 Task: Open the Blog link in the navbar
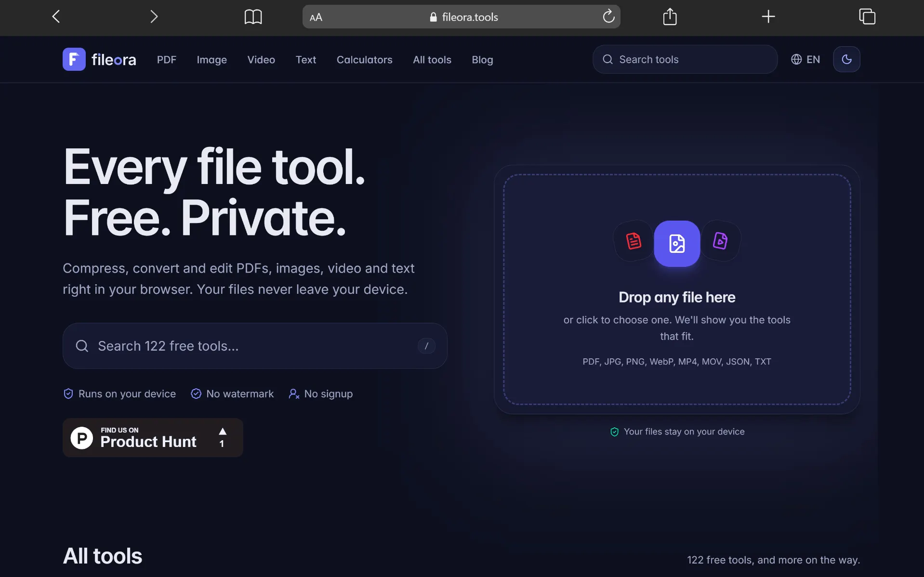pyautogui.click(x=482, y=60)
